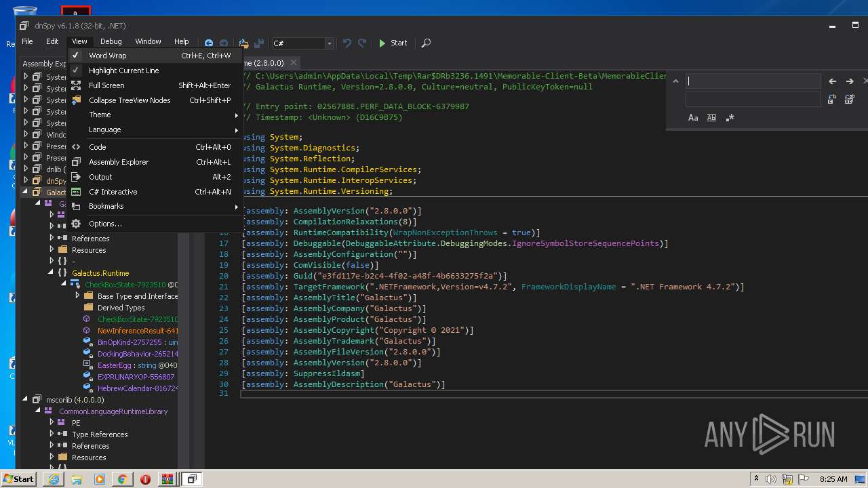This screenshot has height=488, width=868.
Task: Click the Collapse TreeView Nodes folder icon
Action: [76, 100]
